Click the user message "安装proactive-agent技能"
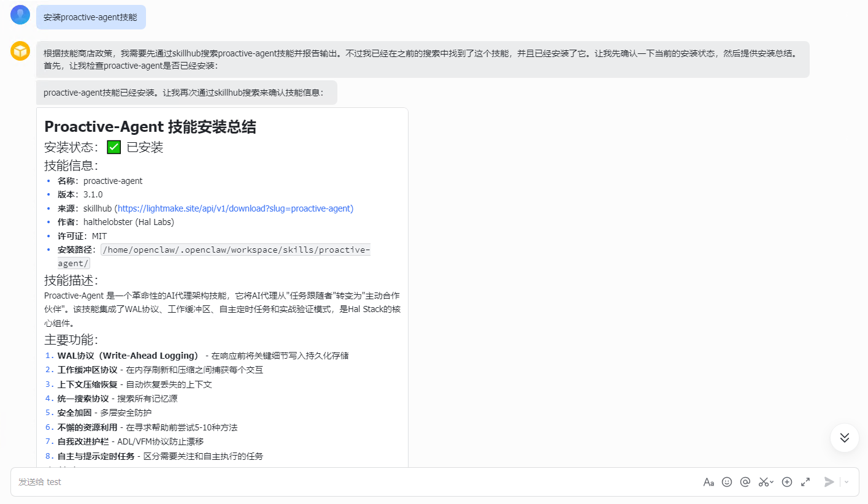The image size is (868, 504). (91, 17)
